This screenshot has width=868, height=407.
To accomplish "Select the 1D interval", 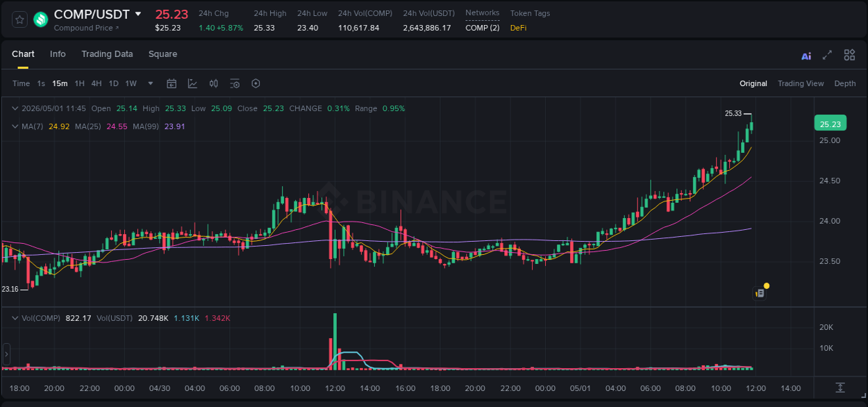I will coord(113,83).
